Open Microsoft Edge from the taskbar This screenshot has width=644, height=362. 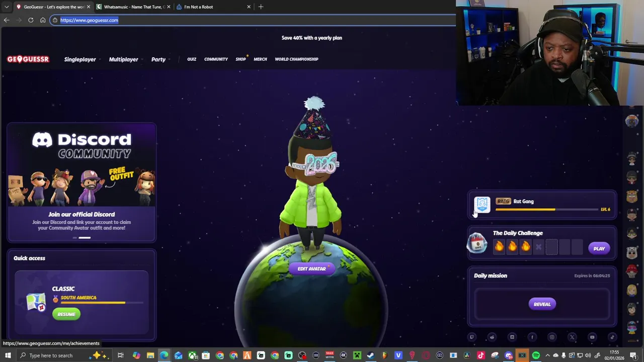click(165, 355)
